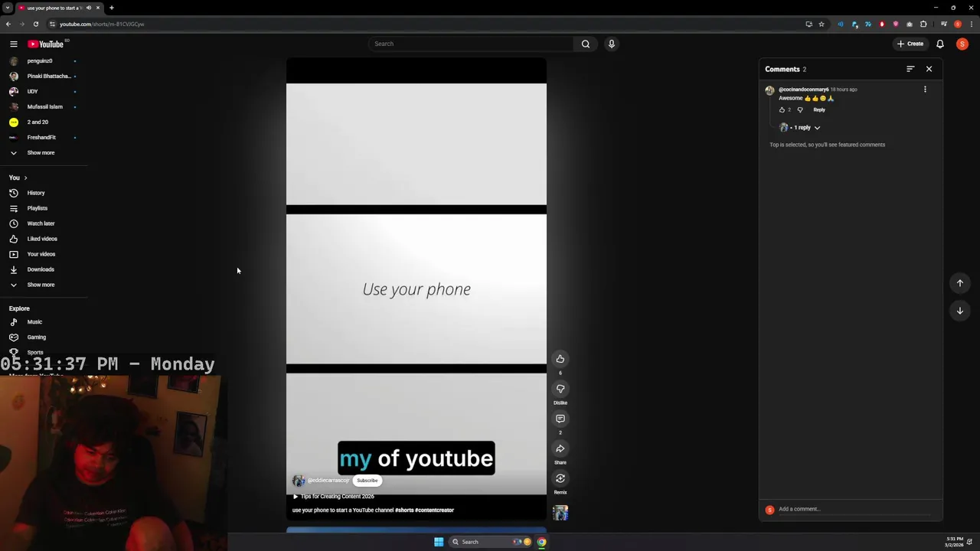Open more options for cocinandoconmary6 comment
Image resolution: width=980 pixels, height=551 pixels.
click(925, 90)
